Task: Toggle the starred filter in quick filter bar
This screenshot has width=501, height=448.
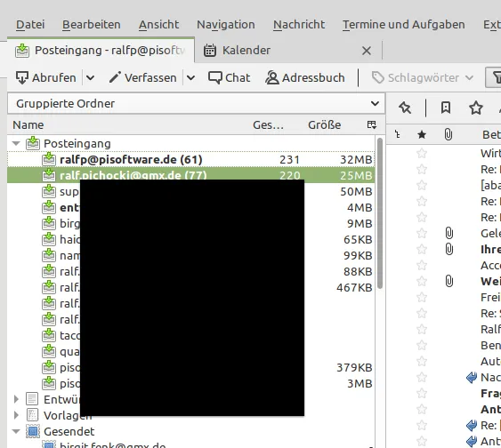Action: [x=476, y=108]
